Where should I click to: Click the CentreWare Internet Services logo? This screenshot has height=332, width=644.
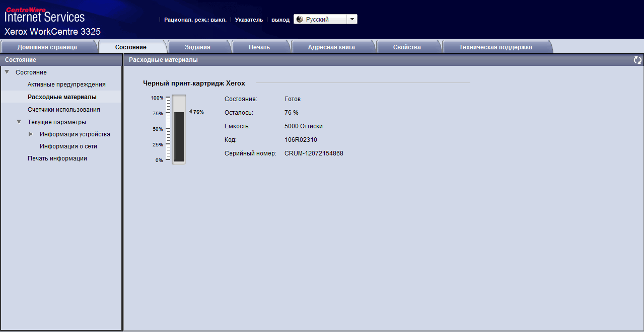click(x=45, y=15)
